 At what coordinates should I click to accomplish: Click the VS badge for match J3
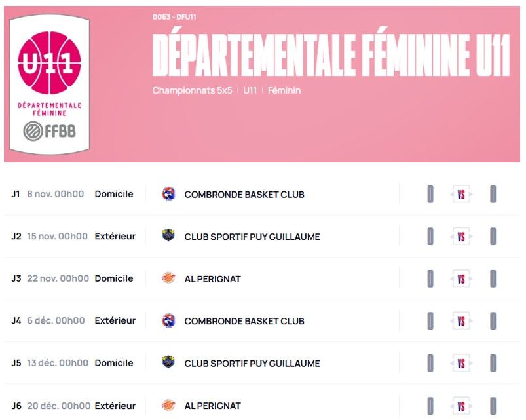click(x=461, y=279)
